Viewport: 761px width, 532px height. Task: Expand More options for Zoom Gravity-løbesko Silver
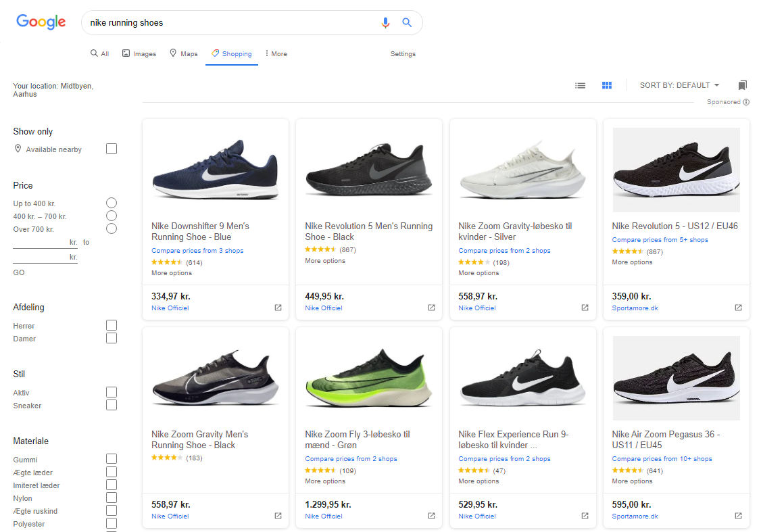(x=478, y=273)
